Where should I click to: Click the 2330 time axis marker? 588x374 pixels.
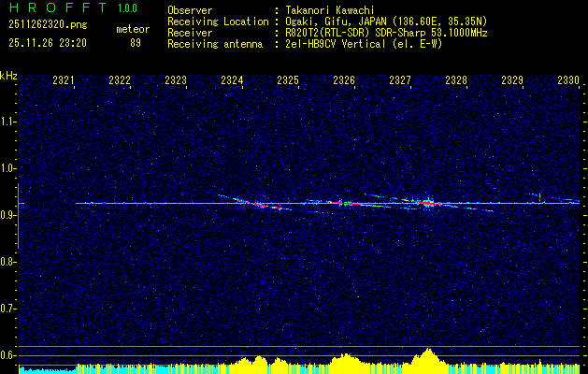coord(568,79)
